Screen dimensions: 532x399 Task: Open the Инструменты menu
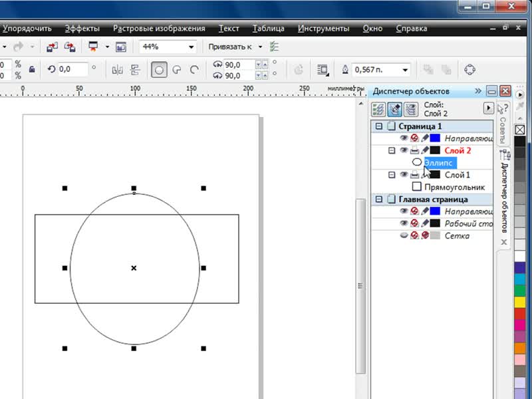pyautogui.click(x=324, y=29)
